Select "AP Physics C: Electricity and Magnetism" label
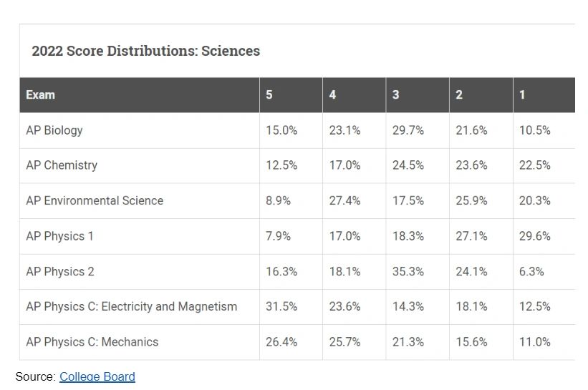The width and height of the screenshot is (588, 390). (x=131, y=306)
